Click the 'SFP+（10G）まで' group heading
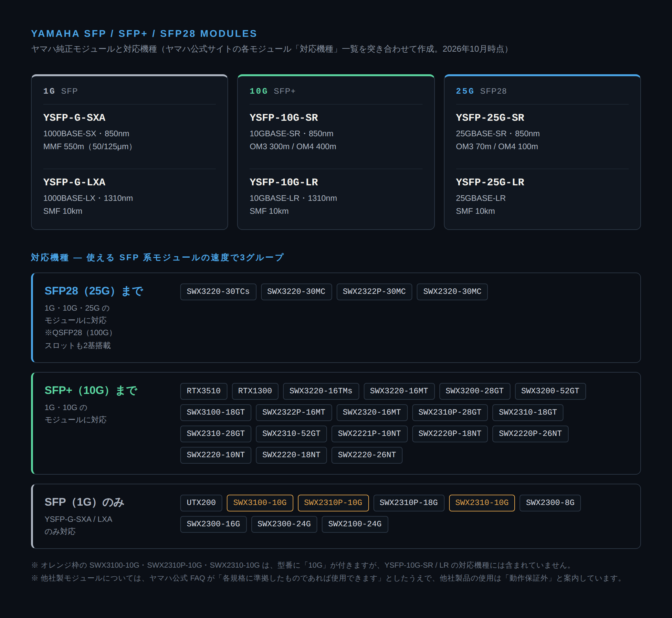 point(91,390)
